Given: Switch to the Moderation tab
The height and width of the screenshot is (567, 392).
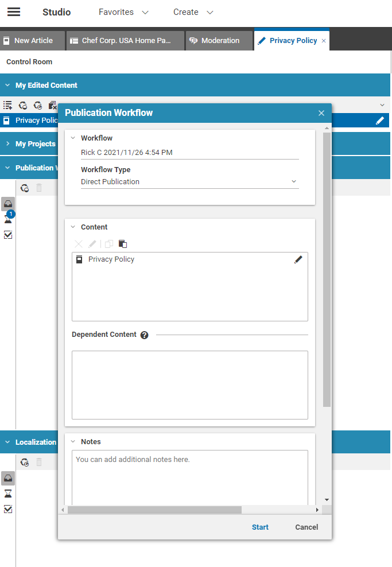Looking at the screenshot, I should coord(219,41).
